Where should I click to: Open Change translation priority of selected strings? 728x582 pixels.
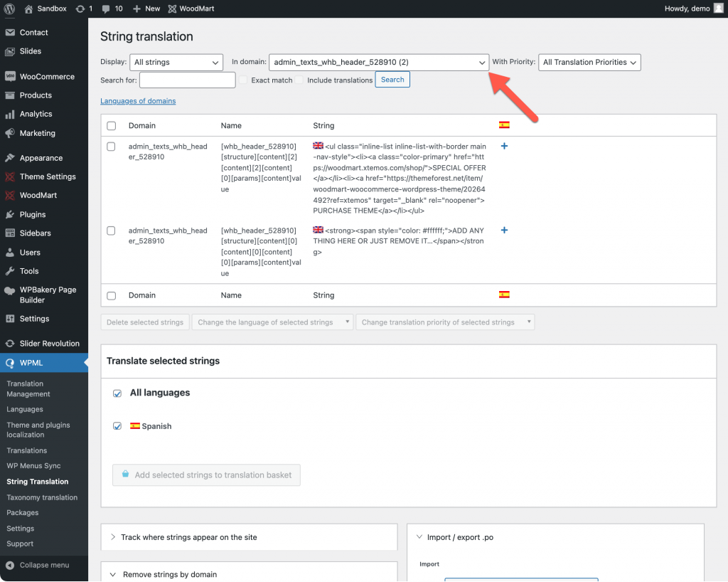point(445,322)
